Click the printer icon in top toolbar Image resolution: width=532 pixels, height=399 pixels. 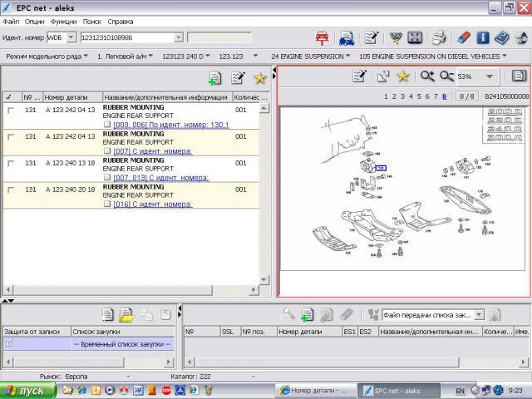440,37
